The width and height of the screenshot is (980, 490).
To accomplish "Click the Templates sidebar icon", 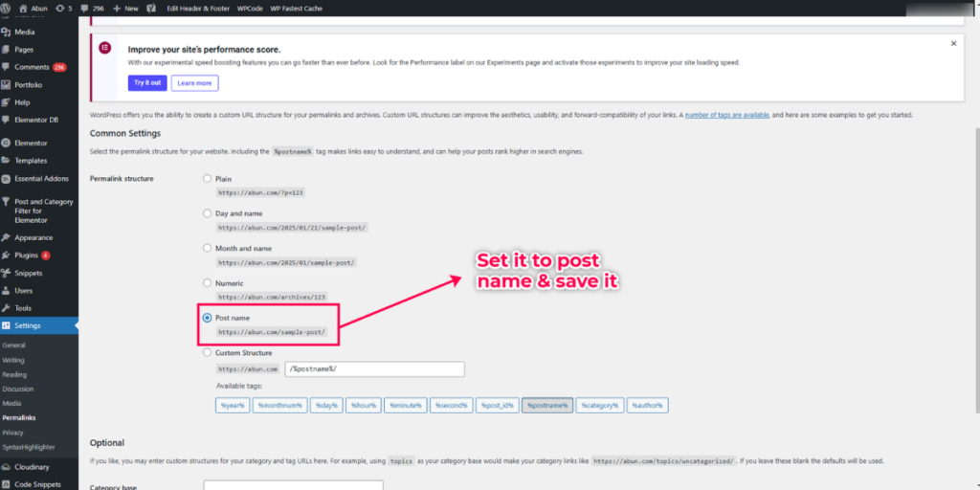I will click(x=6, y=160).
